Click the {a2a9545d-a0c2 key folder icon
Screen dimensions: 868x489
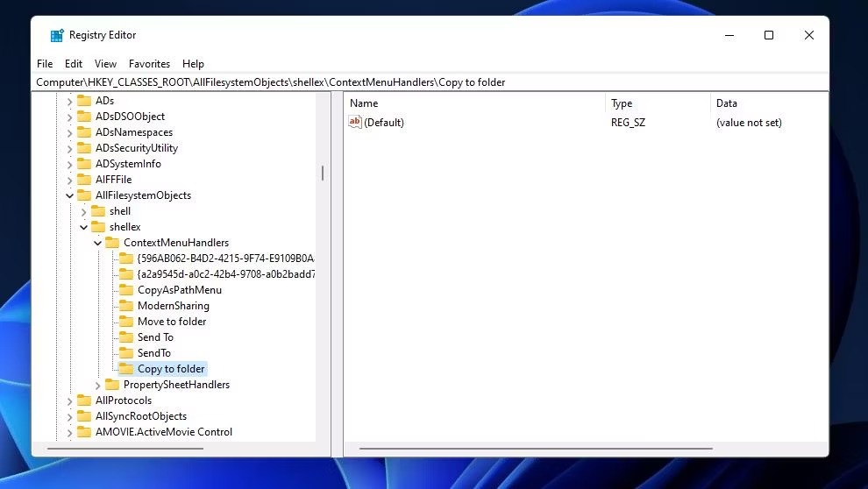point(126,273)
